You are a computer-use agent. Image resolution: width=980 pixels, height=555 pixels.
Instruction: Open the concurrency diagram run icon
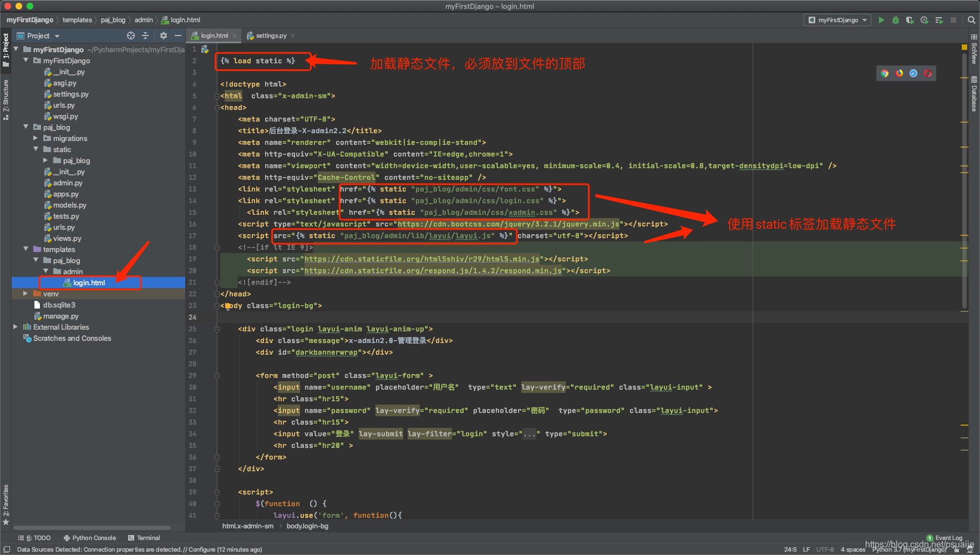pyautogui.click(x=939, y=20)
